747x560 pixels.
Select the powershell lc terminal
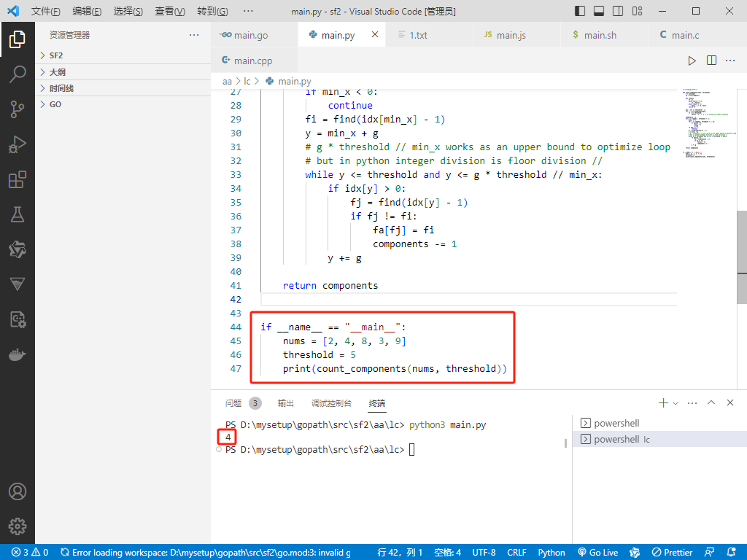[x=659, y=439]
